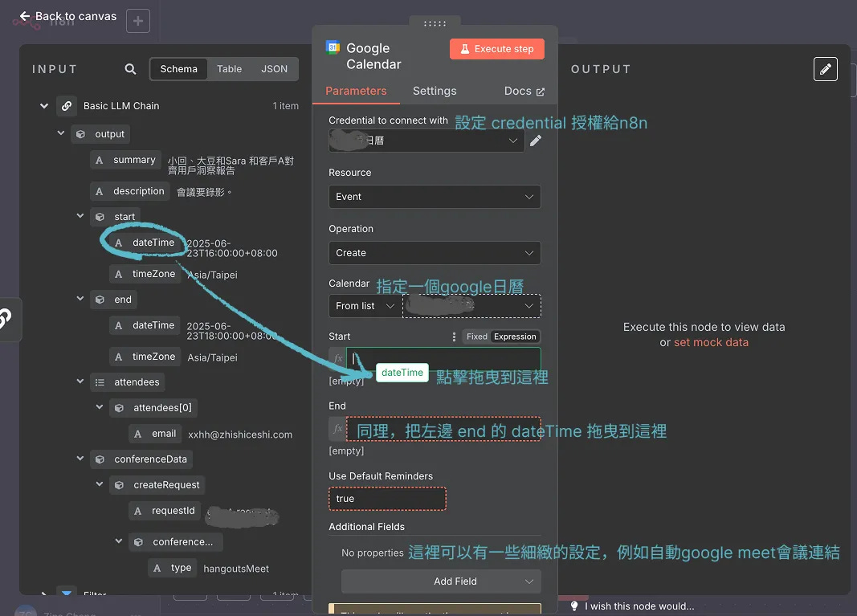The width and height of the screenshot is (857, 616).
Task: Click the type field string icon
Action: (x=157, y=569)
